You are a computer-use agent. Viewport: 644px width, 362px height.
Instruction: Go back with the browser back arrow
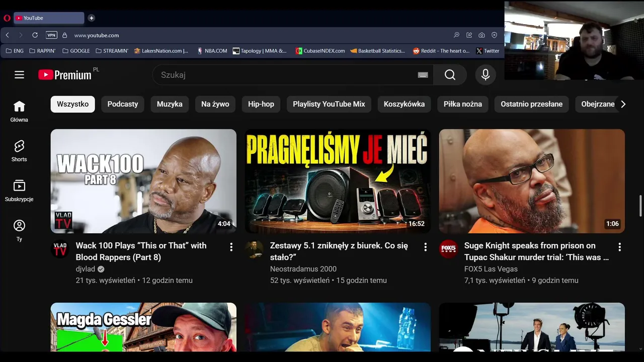pos(8,35)
